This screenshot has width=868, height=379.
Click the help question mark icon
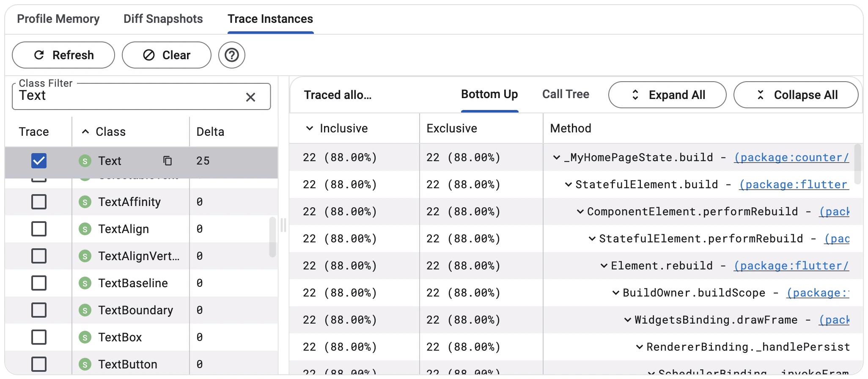click(231, 55)
